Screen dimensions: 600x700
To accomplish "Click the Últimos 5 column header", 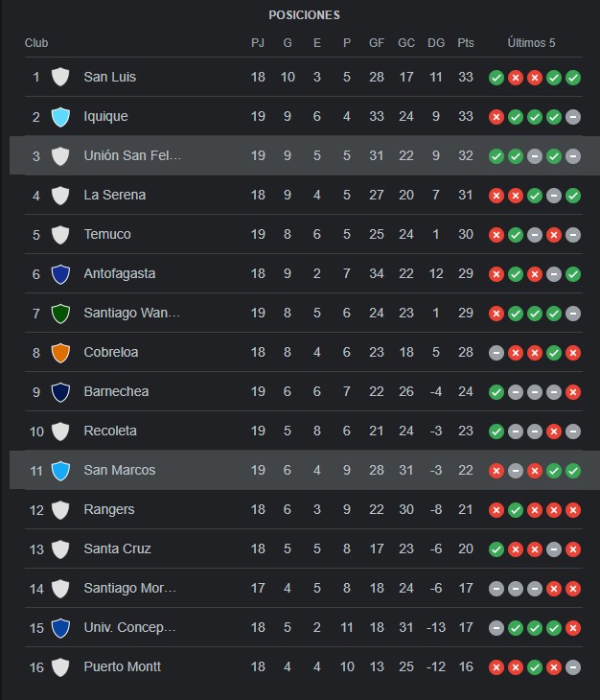I will [531, 43].
